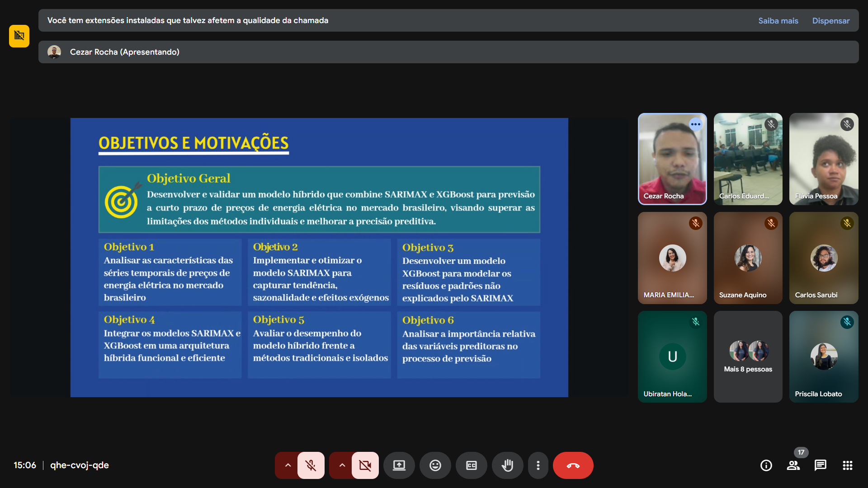Open the emoji reactions button
This screenshot has width=868, height=488.
coord(435,465)
